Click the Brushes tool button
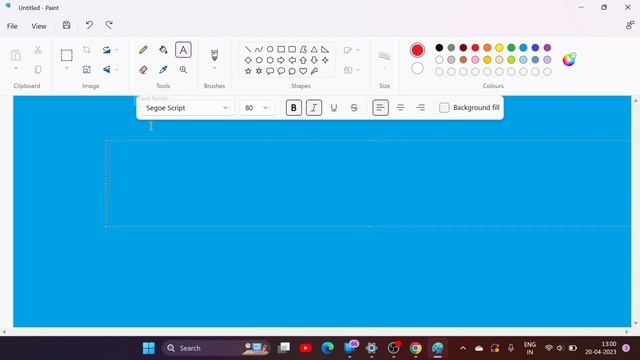This screenshot has width=640, height=360. pos(214,55)
